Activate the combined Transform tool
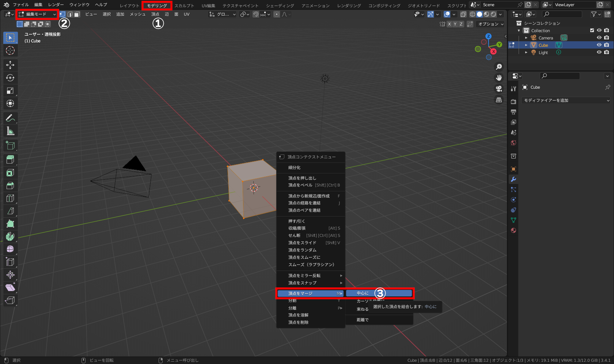Screen dimensions: 614x364 pos(10,103)
